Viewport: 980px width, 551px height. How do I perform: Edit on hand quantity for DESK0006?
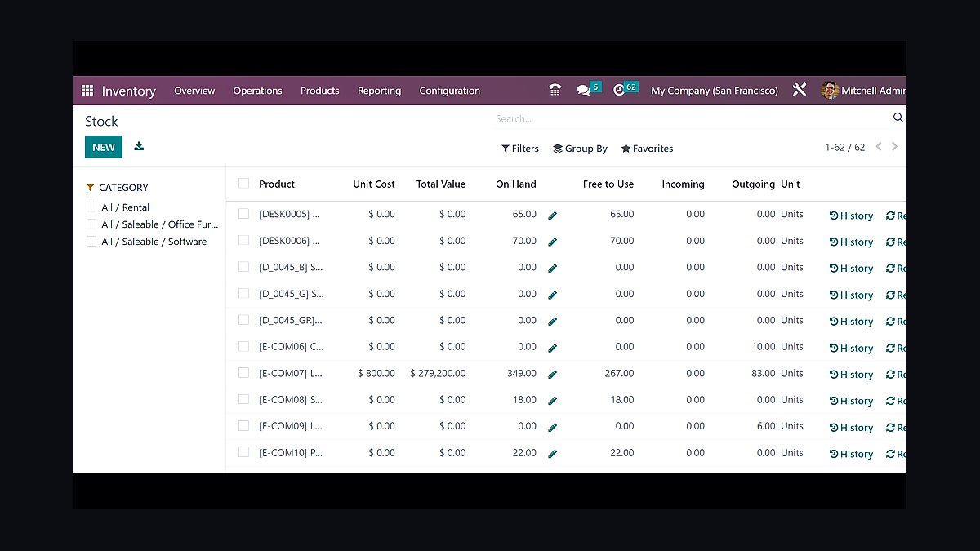pos(553,242)
